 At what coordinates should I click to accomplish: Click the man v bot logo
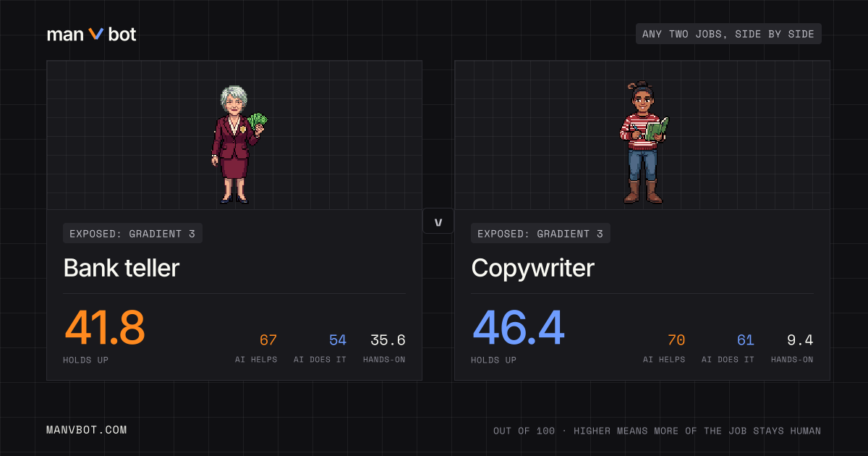pos(91,34)
